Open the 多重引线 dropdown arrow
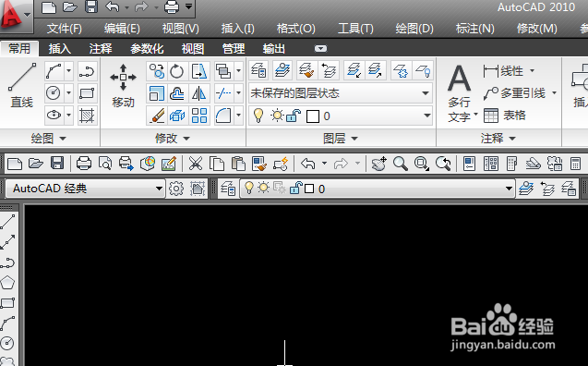The width and height of the screenshot is (588, 366). pos(554,92)
